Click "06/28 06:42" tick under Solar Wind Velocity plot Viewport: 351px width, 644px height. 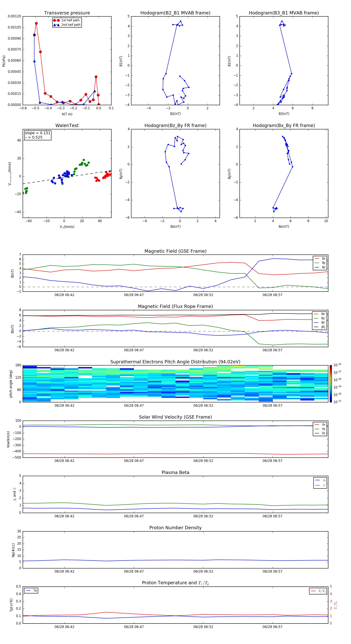pos(65,461)
